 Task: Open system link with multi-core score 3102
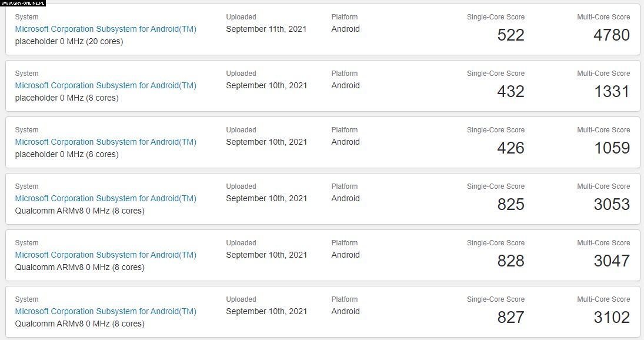click(x=105, y=311)
